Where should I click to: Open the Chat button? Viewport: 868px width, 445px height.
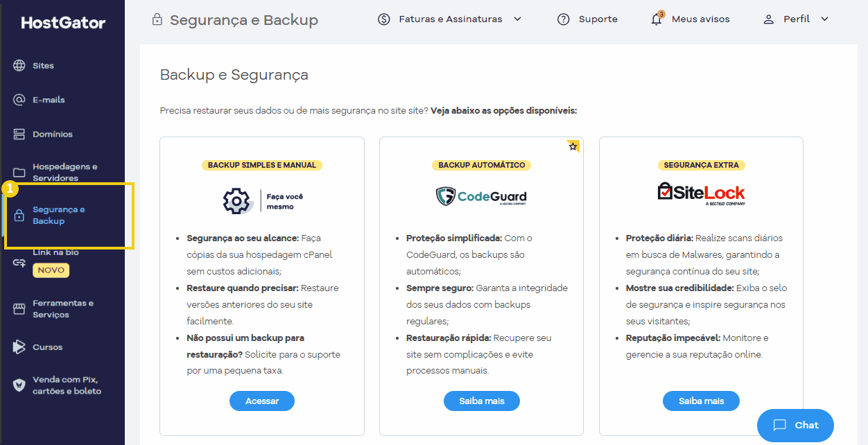tap(795, 426)
